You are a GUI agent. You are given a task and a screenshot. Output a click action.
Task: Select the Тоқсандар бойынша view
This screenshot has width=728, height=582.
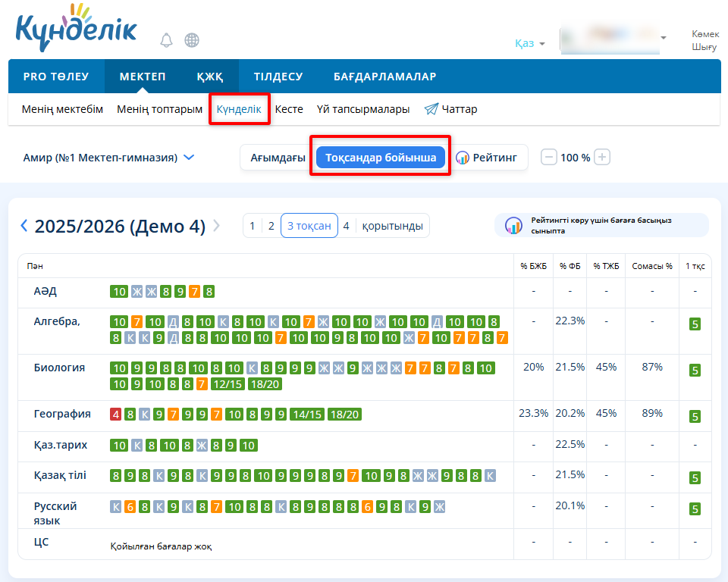pos(381,158)
